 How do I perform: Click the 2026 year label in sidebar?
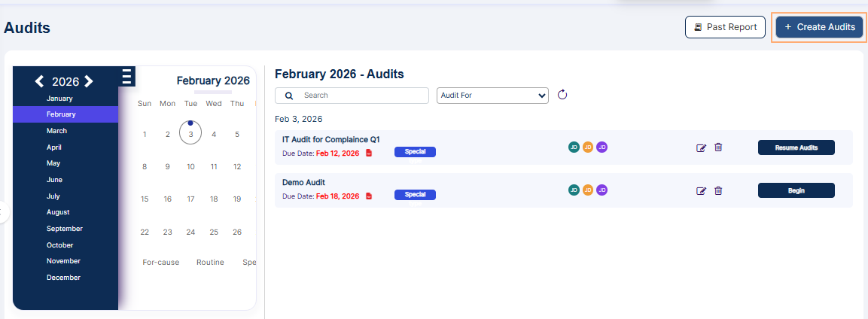coord(65,82)
